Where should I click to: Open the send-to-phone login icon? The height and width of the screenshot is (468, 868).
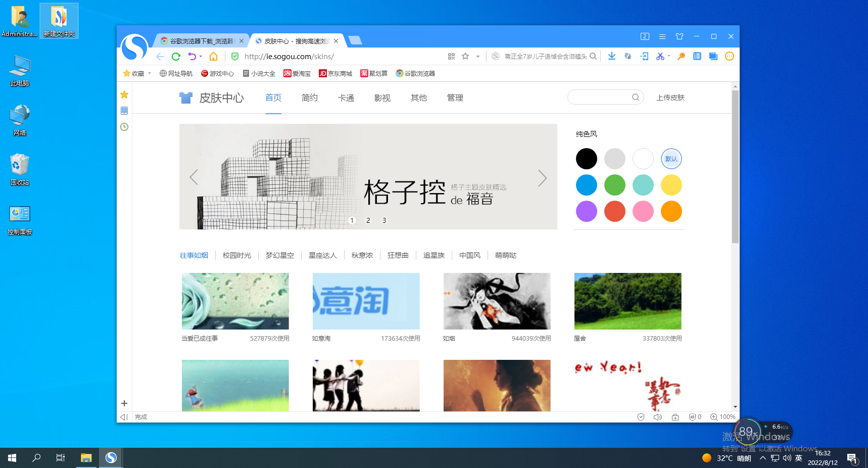coord(644,56)
